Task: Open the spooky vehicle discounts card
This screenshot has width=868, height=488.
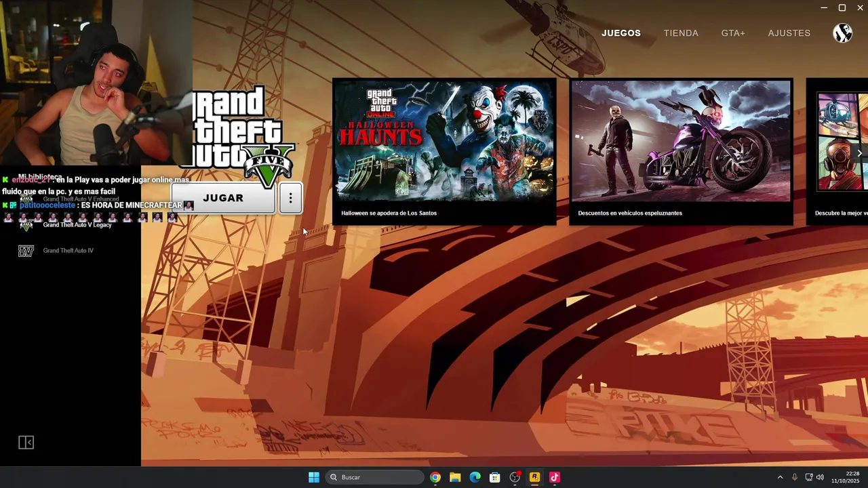Action: click(681, 151)
